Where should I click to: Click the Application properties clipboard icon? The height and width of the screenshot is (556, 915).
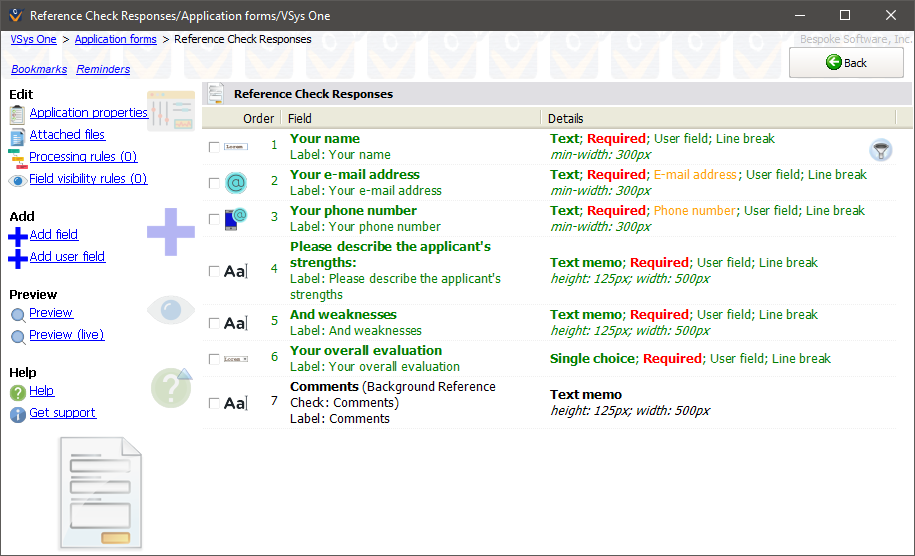click(17, 114)
